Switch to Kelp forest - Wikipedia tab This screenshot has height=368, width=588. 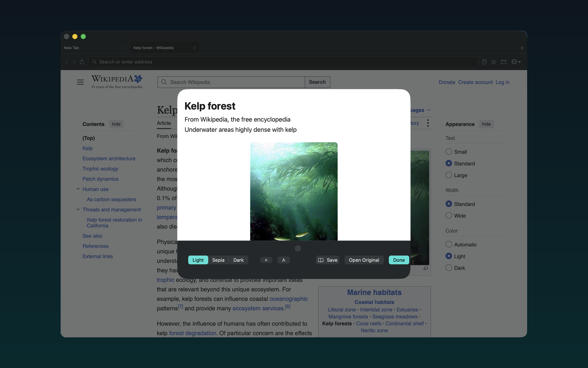coord(165,48)
